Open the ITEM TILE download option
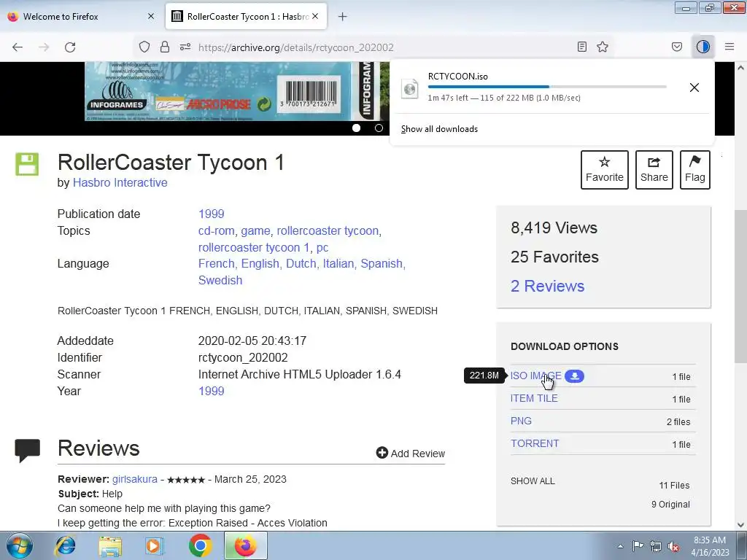747x560 pixels. tap(534, 399)
